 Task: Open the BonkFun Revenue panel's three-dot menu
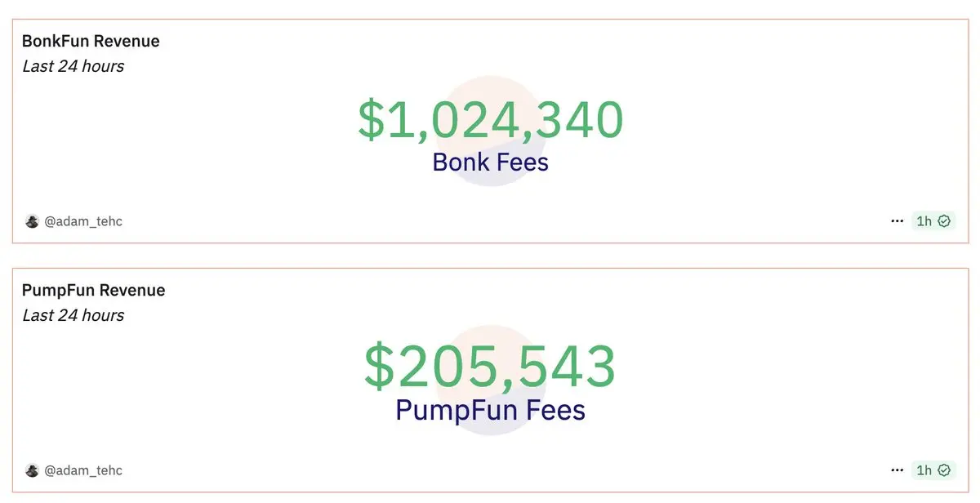[x=898, y=221]
